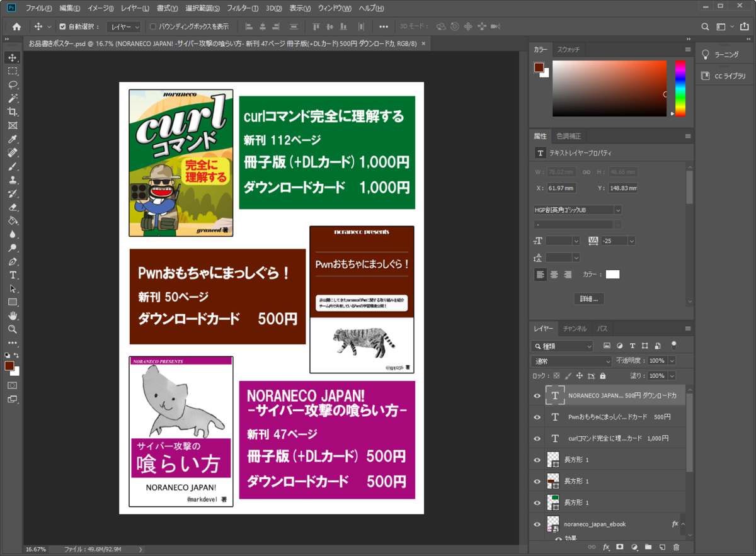The width and height of the screenshot is (756, 556).
Task: Select the Blur tool
Action: tap(13, 234)
